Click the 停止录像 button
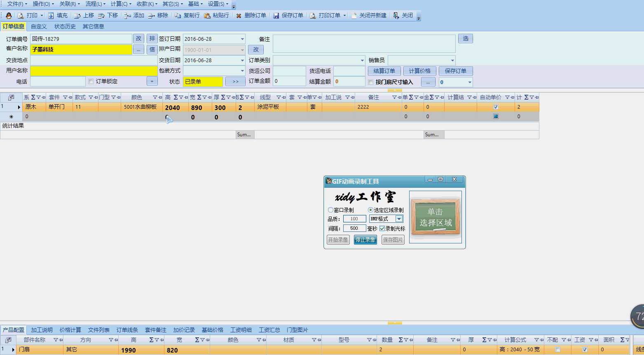The height and width of the screenshot is (355, 644). click(x=365, y=240)
